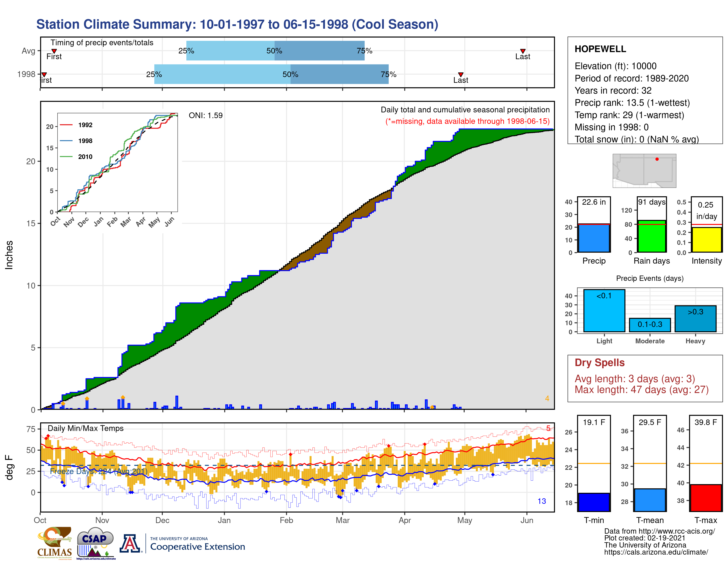Click the http://www.rcc-acis.org/ data source text

click(x=677, y=531)
